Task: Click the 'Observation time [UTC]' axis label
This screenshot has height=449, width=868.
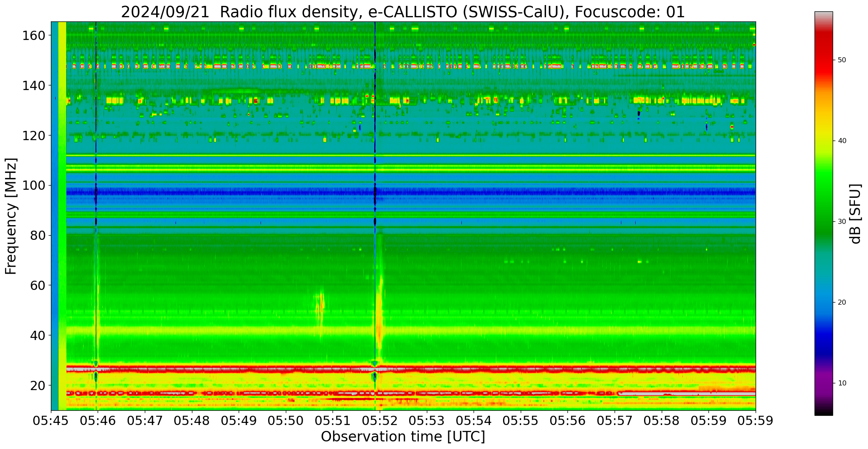Action: click(x=403, y=437)
